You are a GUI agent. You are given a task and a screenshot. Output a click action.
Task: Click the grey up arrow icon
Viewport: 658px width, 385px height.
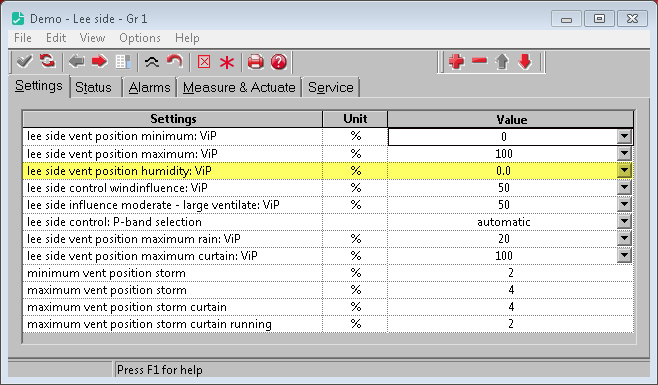[502, 62]
